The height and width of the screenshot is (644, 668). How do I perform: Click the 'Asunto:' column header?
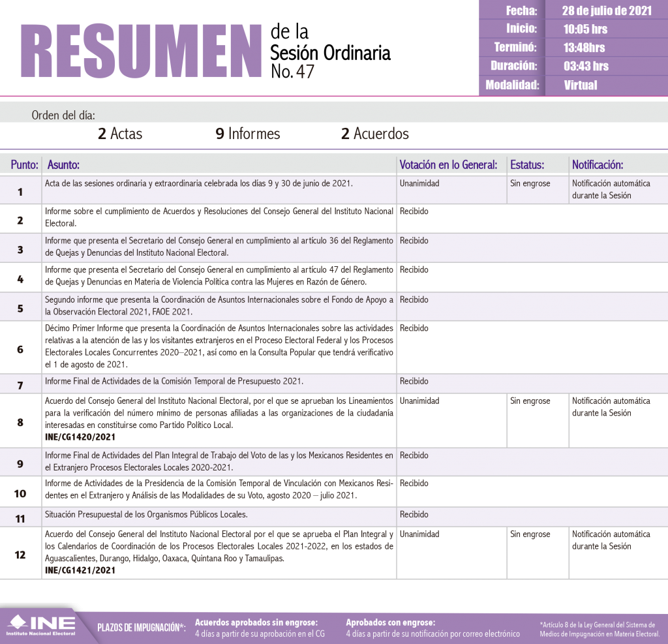[x=63, y=165]
